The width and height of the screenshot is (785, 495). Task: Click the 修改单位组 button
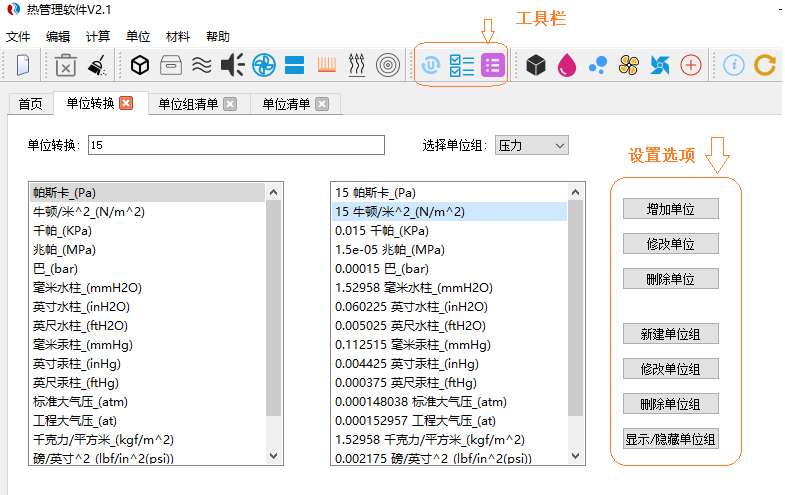[x=670, y=369]
